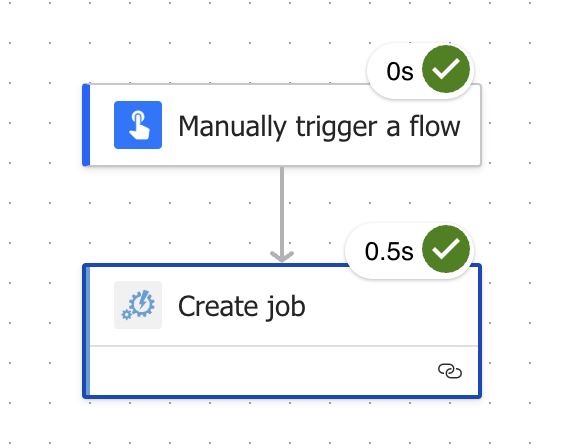Click the status pill showing 0.5s with its checkmark

click(409, 251)
